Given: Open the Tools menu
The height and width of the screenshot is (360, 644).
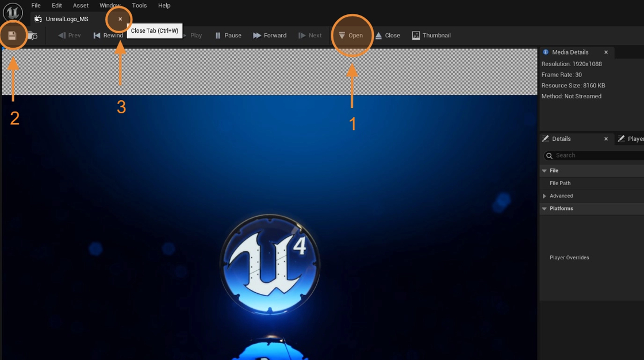Looking at the screenshot, I should coord(139,5).
